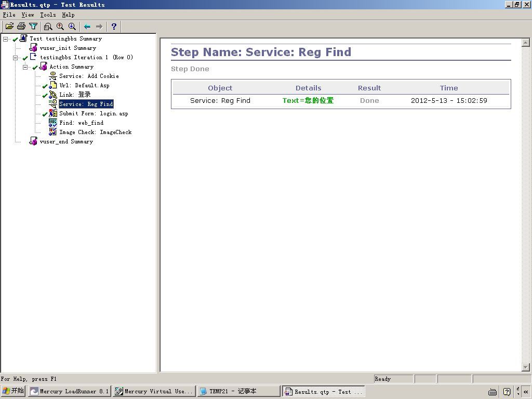
Task: Select vuser_init Summary tree item
Action: click(68, 48)
